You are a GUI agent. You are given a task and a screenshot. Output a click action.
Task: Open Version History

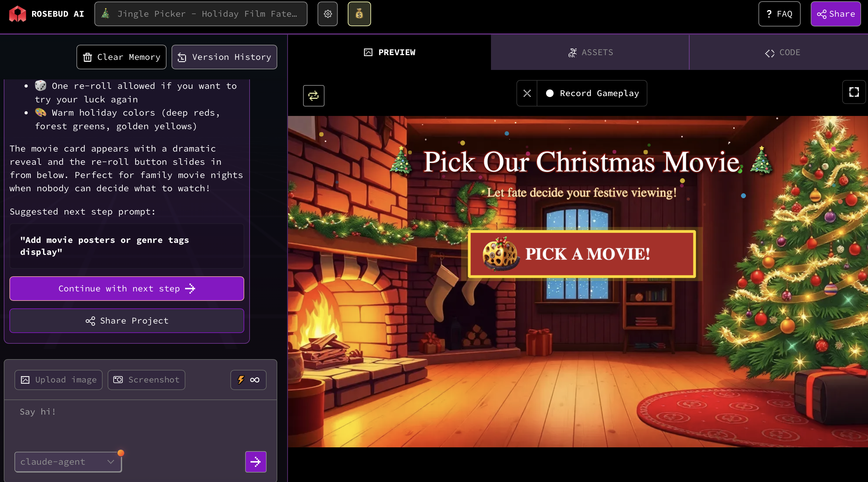[x=224, y=57]
